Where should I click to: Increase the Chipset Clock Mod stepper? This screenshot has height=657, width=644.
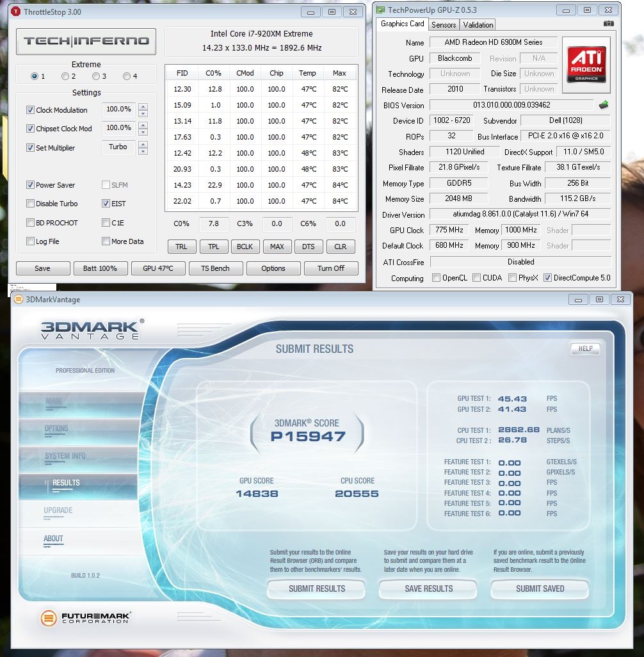[143, 125]
